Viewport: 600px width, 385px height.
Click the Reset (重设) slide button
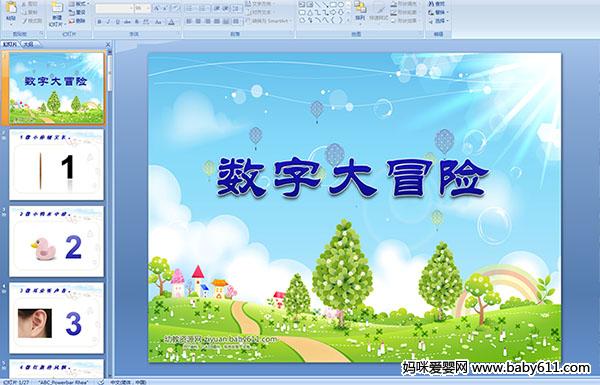click(x=77, y=12)
